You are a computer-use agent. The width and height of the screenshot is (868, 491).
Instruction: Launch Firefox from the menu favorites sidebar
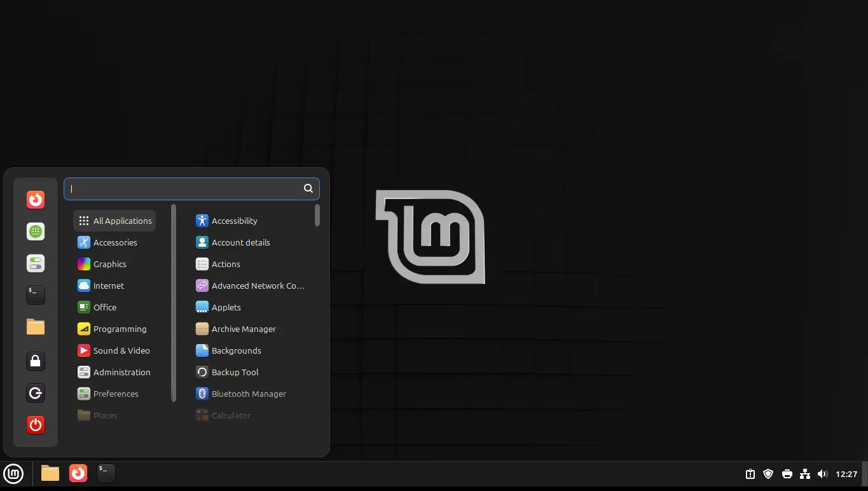coord(36,200)
